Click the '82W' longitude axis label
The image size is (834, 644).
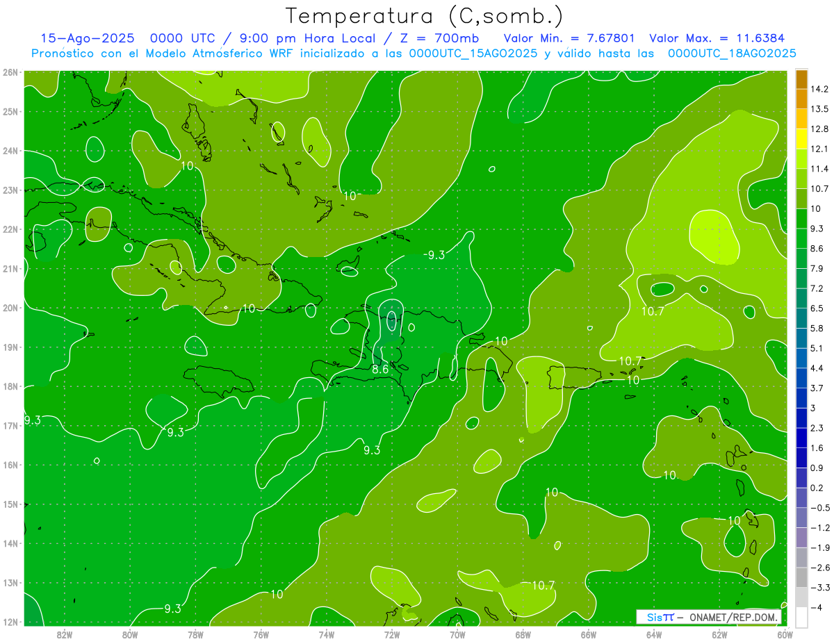[x=65, y=635]
